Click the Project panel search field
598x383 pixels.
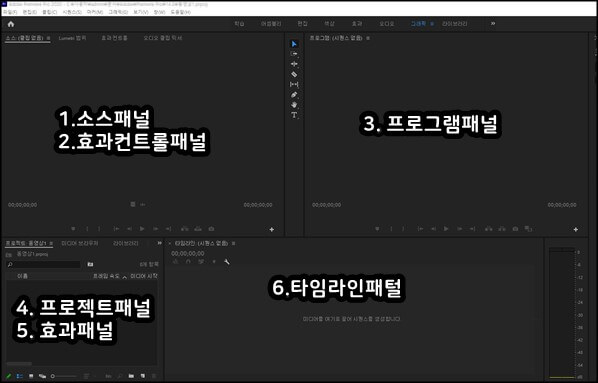coord(43,264)
